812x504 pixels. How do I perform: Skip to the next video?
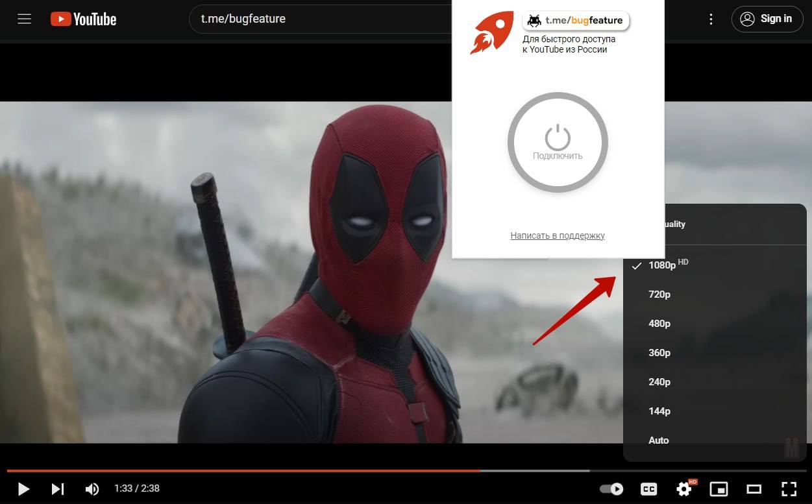[58, 488]
